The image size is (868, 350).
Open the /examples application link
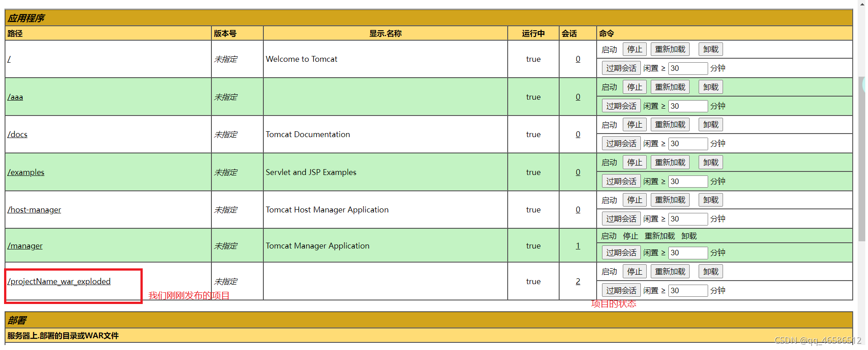click(x=26, y=172)
